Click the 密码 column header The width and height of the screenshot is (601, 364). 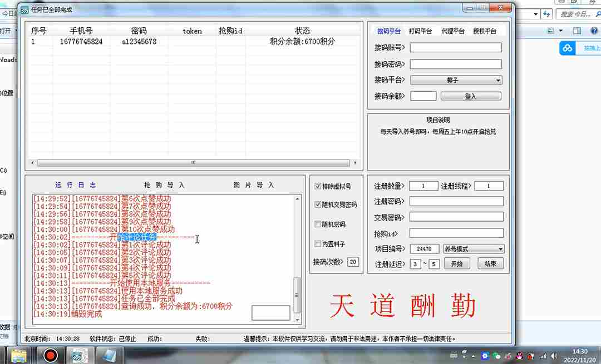click(x=139, y=31)
